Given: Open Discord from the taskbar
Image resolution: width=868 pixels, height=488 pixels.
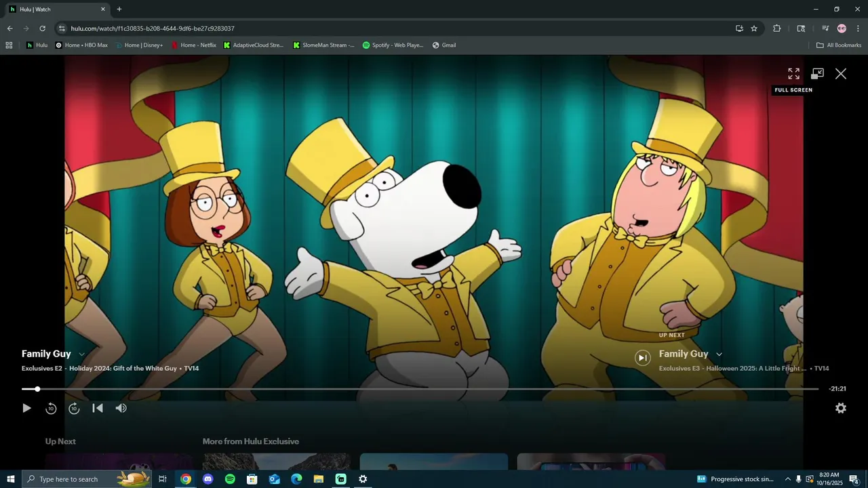Looking at the screenshot, I should pos(208,479).
